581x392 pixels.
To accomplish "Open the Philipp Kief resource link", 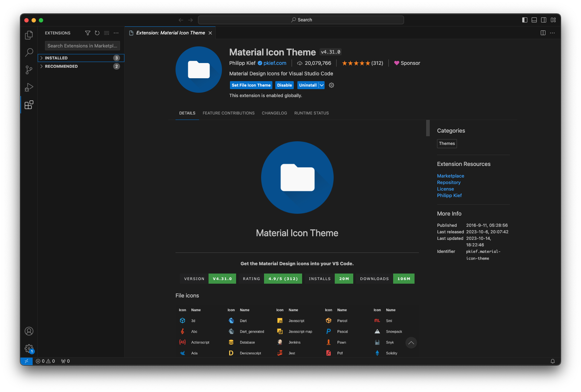I will pos(449,195).
